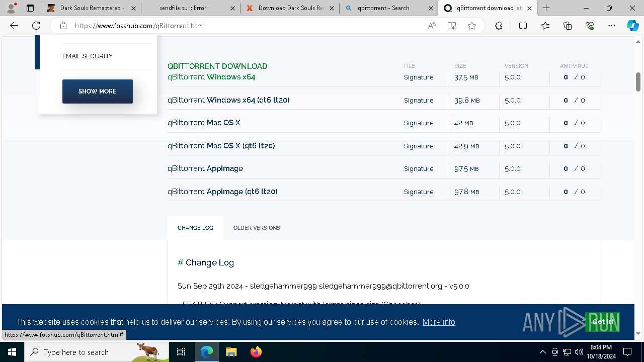The height and width of the screenshot is (362, 644).
Task: Open Signature for Windows x64 row
Action: pyautogui.click(x=419, y=77)
